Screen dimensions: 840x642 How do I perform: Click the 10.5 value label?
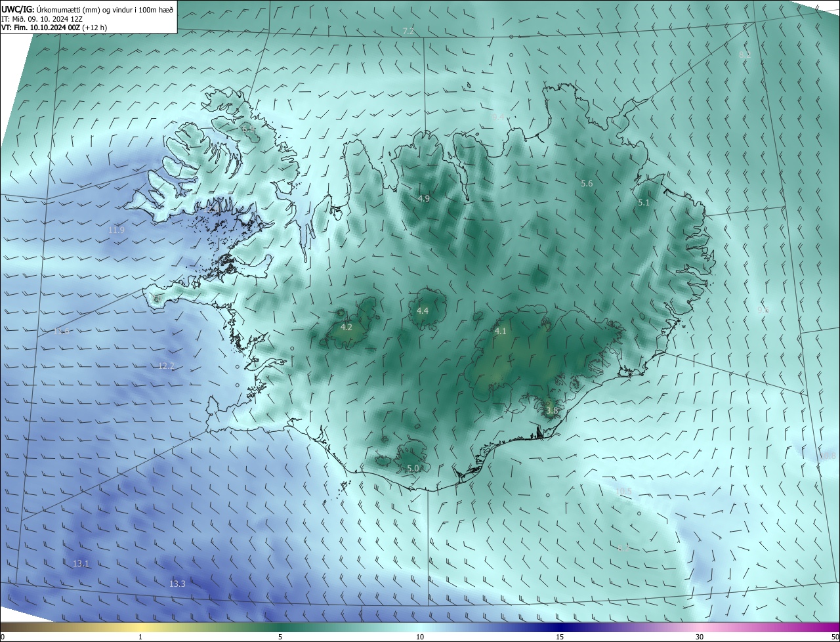click(x=623, y=491)
